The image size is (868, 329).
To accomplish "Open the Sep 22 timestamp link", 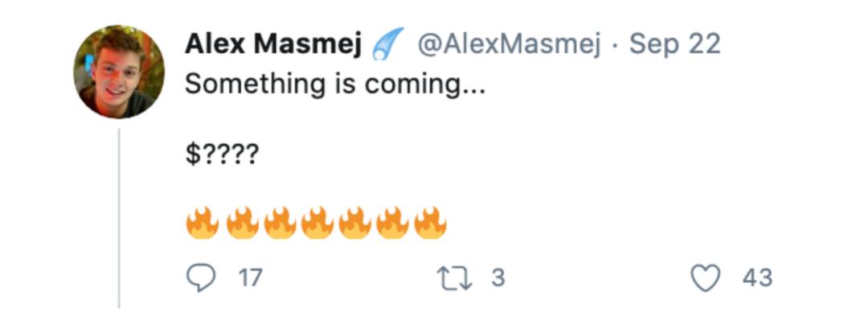I will 675,43.
